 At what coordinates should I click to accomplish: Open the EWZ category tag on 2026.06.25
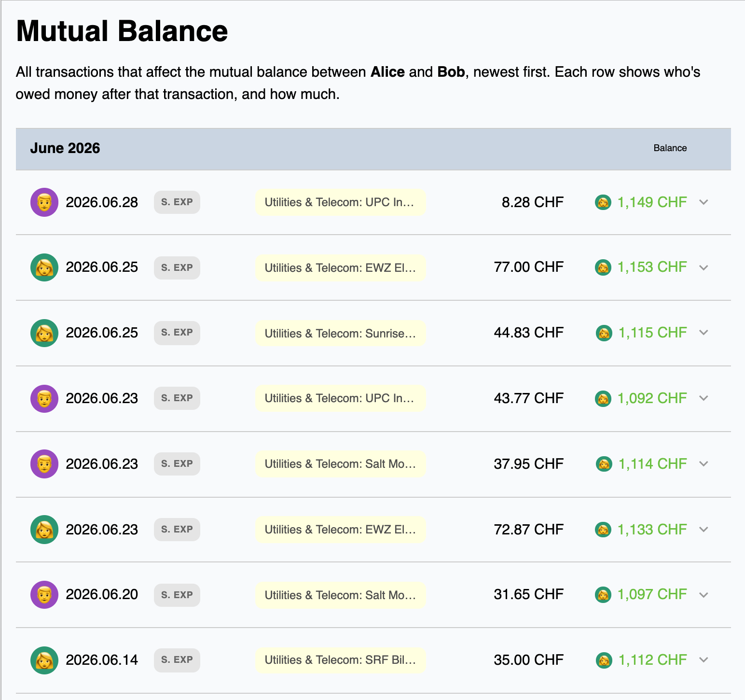click(341, 267)
